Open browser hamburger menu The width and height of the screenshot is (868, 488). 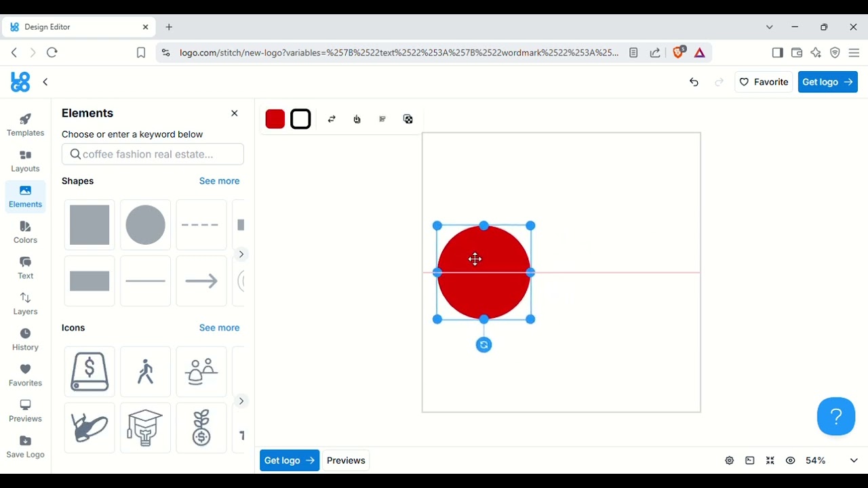point(854,52)
